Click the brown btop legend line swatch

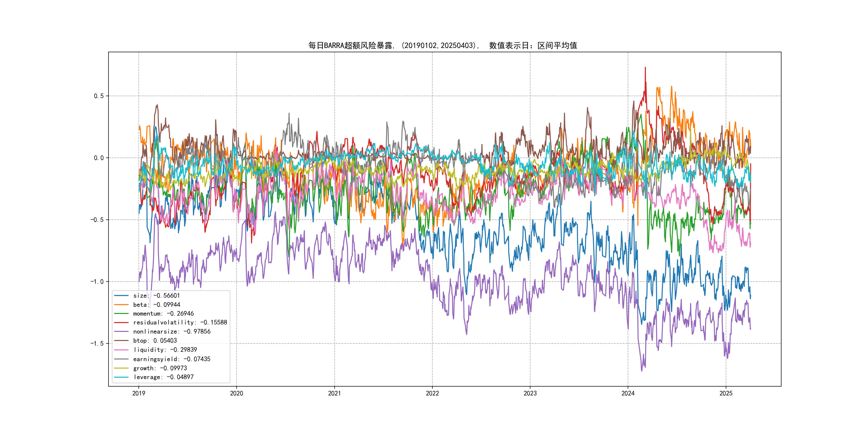(x=121, y=341)
